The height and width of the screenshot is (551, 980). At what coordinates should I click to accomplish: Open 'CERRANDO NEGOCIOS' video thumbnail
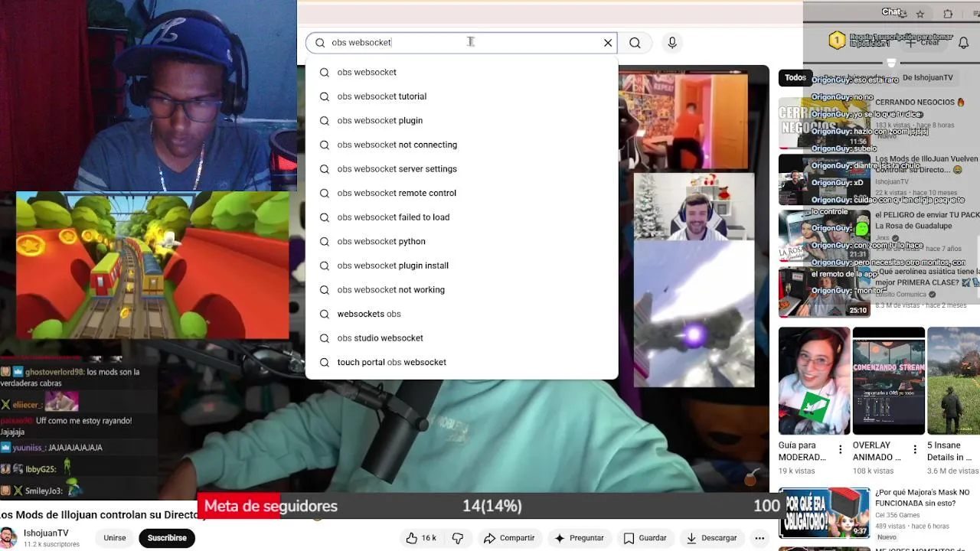(x=825, y=122)
